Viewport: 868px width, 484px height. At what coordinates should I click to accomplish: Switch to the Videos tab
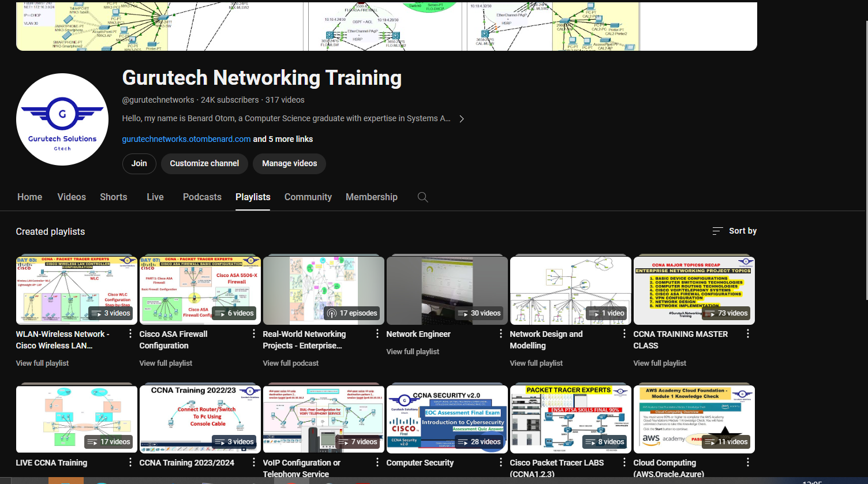click(72, 197)
